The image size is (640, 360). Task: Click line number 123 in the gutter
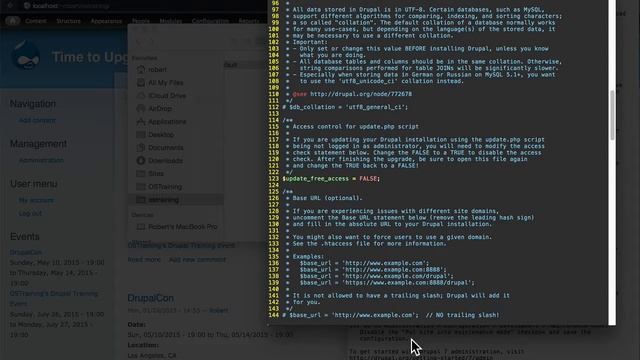[x=274, y=179]
